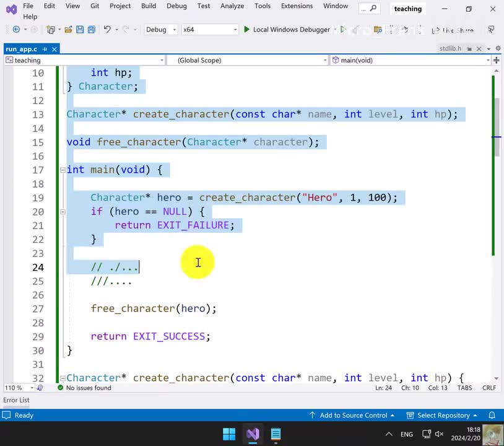Open the Build menu
Image resolution: width=504 pixels, height=446 pixels.
point(149,6)
